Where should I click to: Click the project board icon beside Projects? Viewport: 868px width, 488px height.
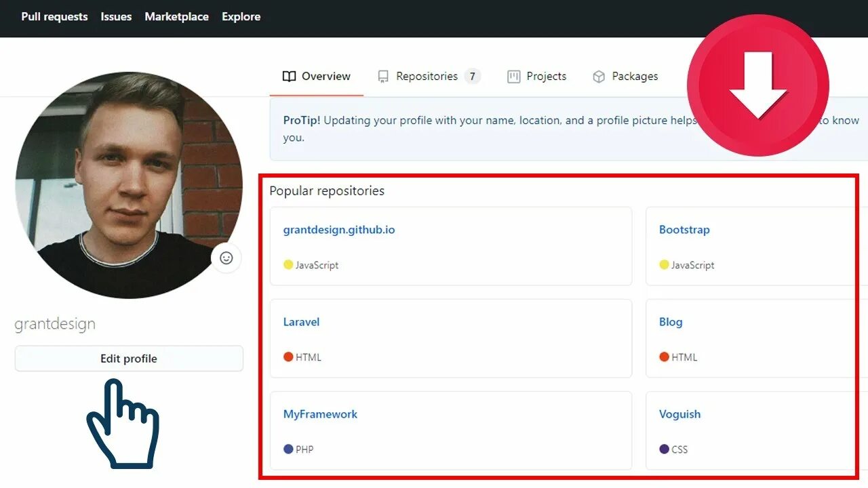click(514, 77)
